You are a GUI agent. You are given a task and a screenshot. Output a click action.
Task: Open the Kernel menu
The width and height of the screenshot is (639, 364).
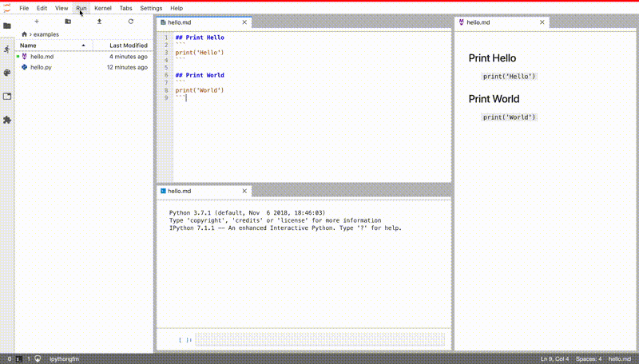point(103,8)
